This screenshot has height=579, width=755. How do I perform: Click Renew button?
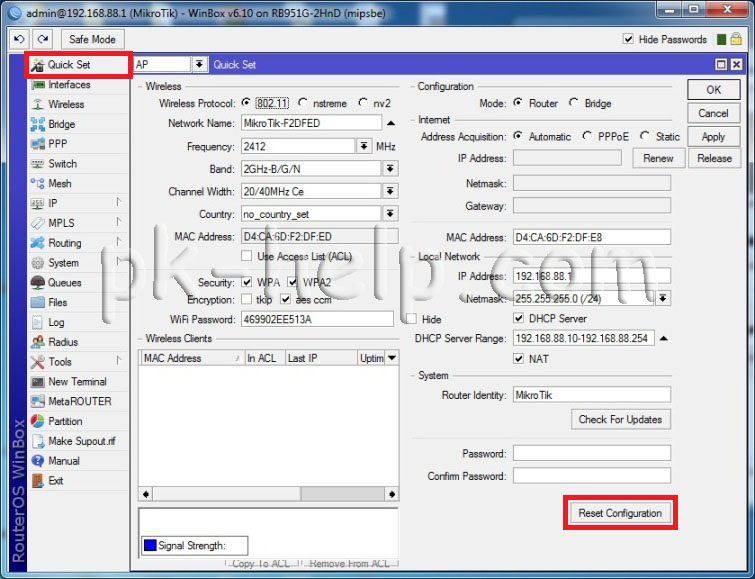pyautogui.click(x=658, y=158)
